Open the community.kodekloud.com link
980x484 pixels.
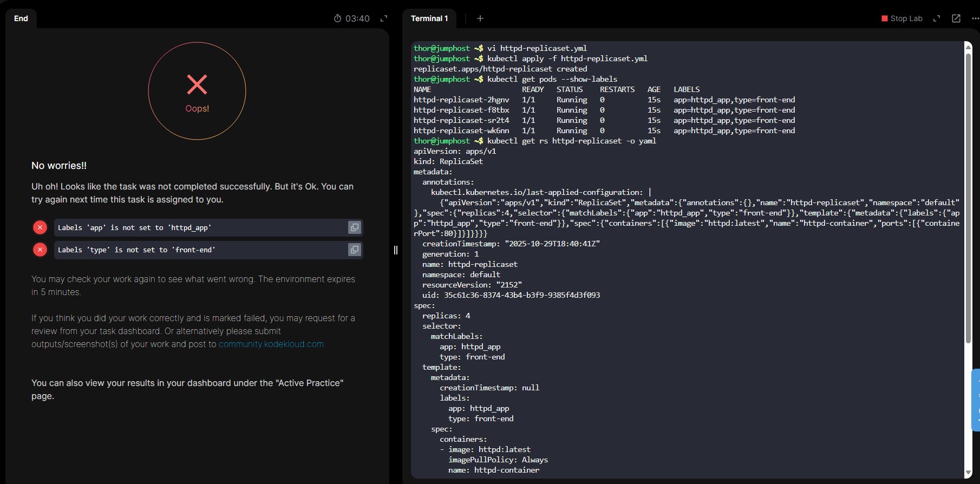pos(271,344)
